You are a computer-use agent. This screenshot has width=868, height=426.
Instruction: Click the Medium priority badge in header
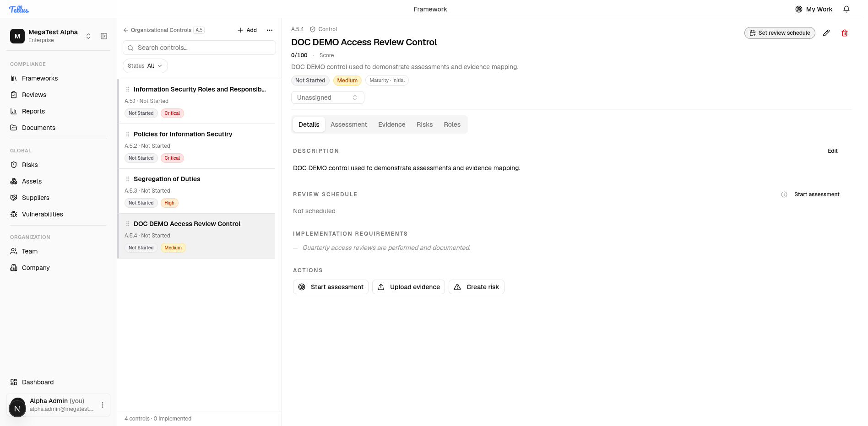347,81
